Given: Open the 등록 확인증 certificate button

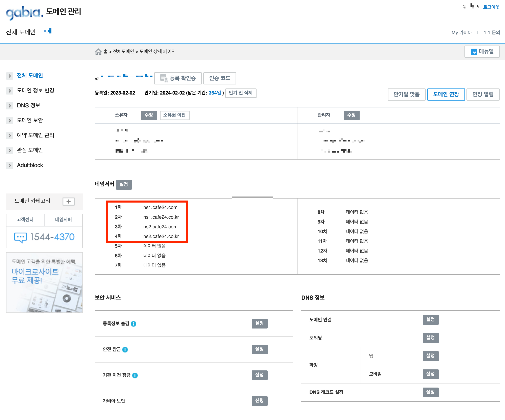Looking at the screenshot, I should tap(178, 78).
